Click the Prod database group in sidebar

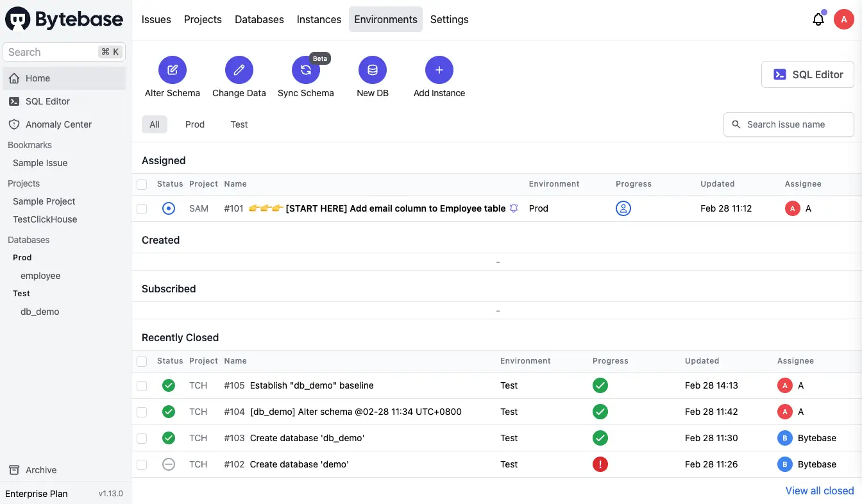[22, 257]
